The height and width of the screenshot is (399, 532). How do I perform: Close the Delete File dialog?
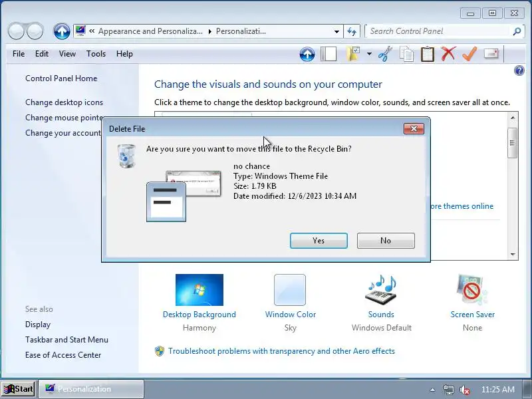414,128
